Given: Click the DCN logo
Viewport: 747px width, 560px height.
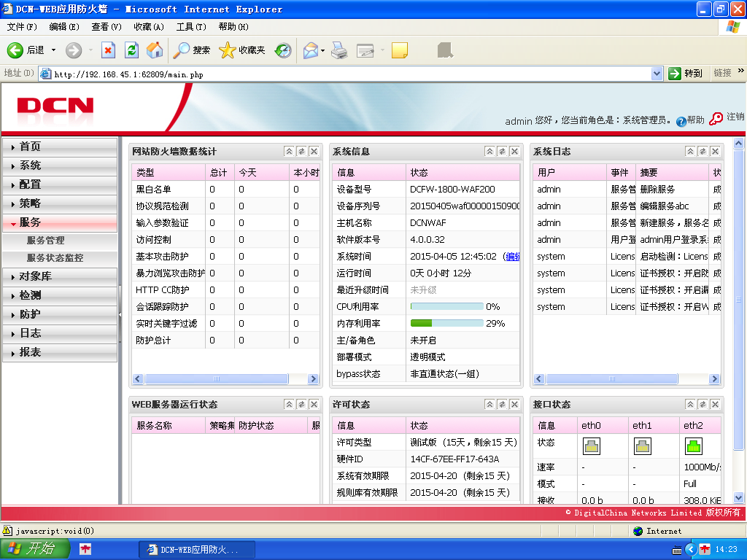Looking at the screenshot, I should tap(55, 106).
